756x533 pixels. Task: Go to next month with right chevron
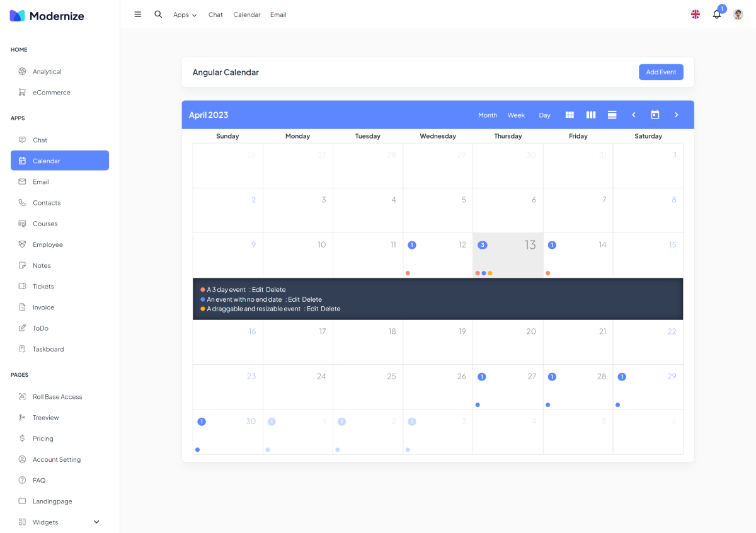(x=677, y=115)
